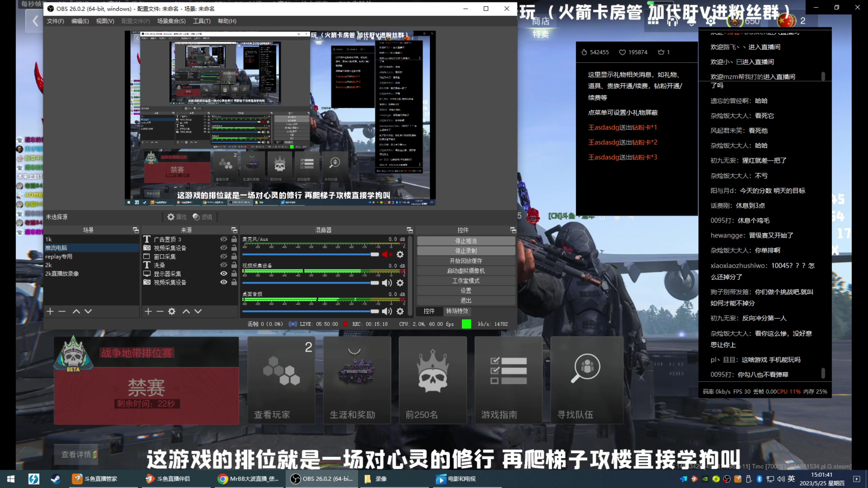
Task: Move the source down in the sources list
Action: [x=198, y=311]
